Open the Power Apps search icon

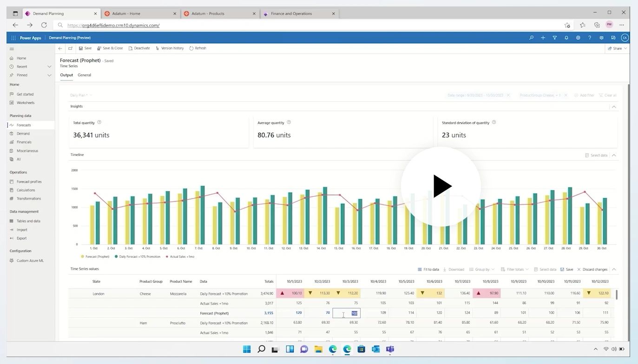pyautogui.click(x=531, y=38)
